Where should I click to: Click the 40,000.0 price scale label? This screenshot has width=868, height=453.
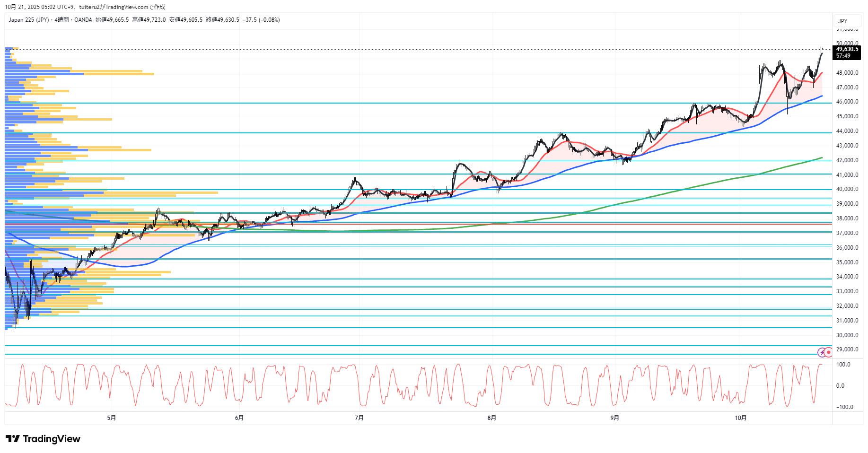(x=847, y=189)
